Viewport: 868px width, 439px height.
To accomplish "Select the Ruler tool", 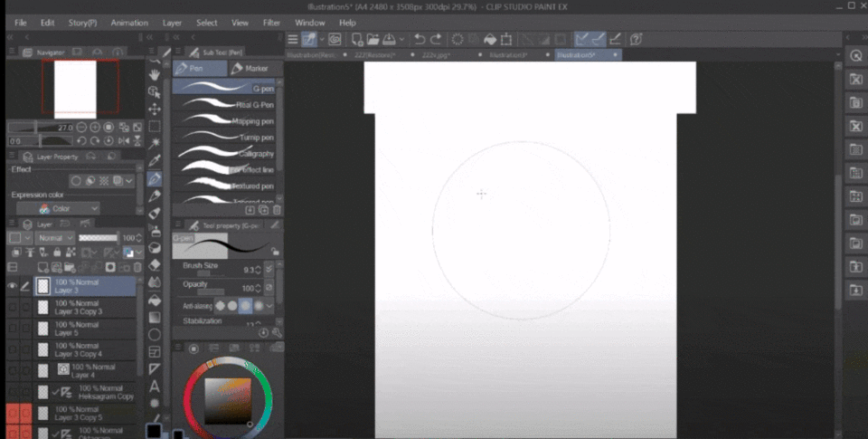I will (155, 369).
